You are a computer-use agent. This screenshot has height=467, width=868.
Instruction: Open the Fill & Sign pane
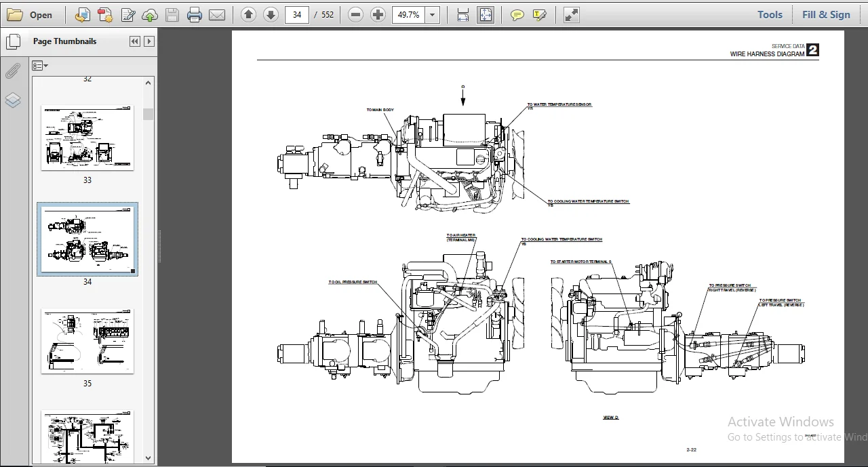[826, 14]
